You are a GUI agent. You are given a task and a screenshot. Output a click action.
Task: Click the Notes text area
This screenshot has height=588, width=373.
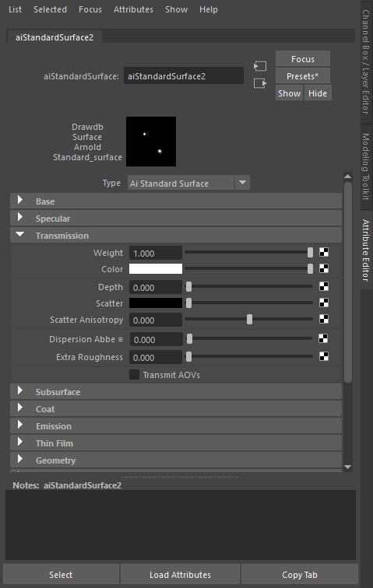[181, 525]
